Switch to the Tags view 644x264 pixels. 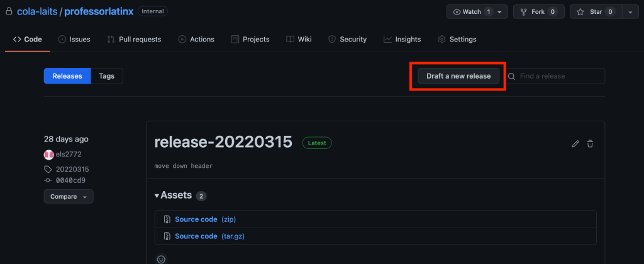tap(107, 76)
